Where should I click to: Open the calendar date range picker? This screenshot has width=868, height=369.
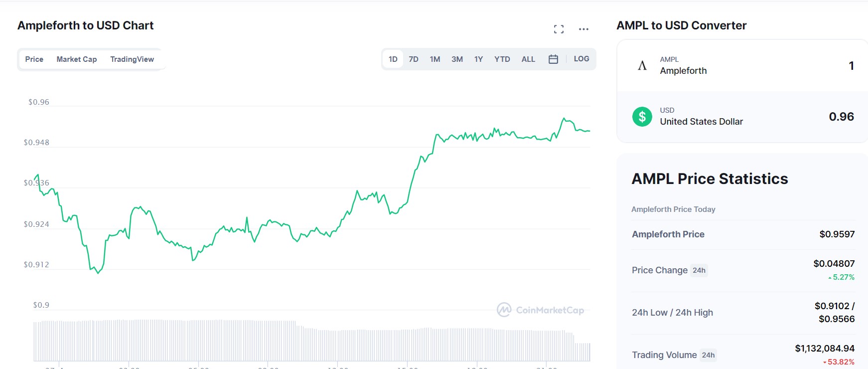point(553,59)
